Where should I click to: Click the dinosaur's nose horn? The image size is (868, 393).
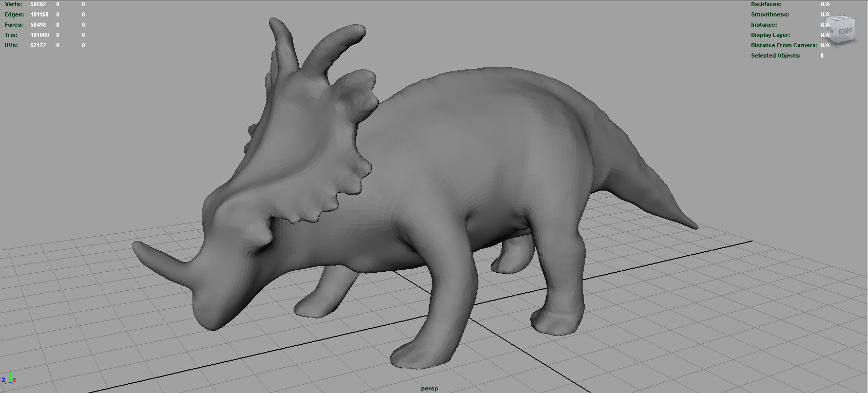coord(164,262)
